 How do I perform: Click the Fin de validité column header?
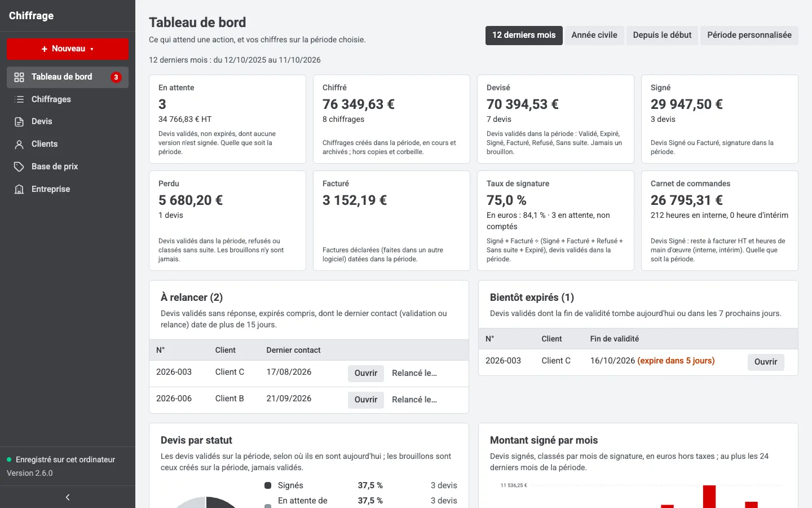[615, 339]
